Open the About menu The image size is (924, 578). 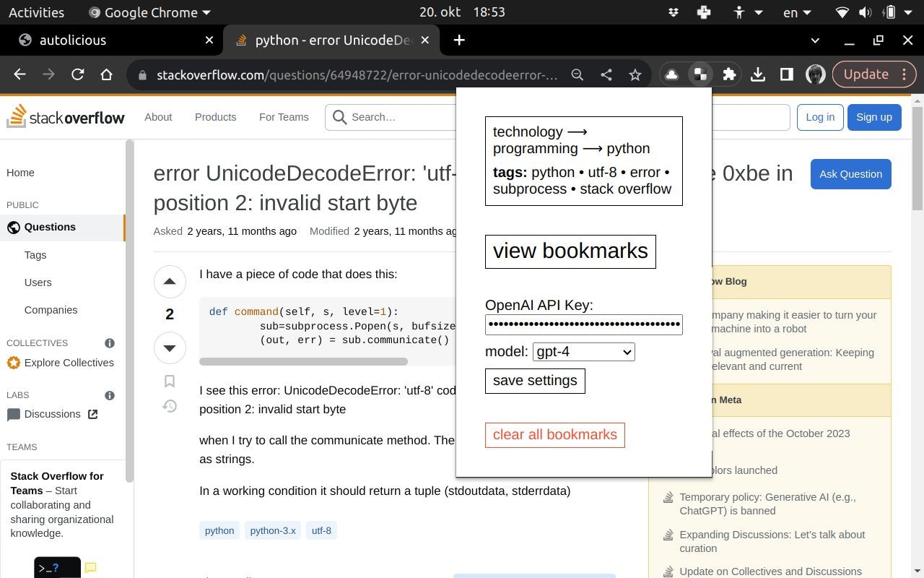point(158,117)
